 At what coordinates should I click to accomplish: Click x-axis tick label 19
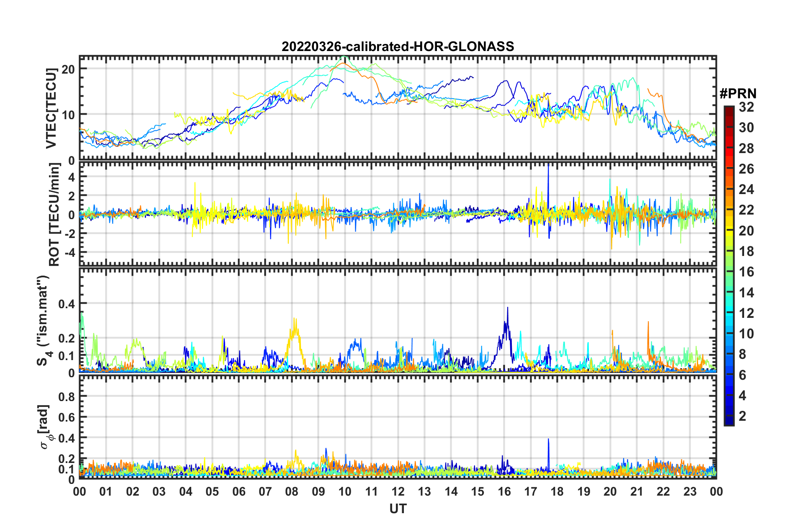tap(584, 491)
